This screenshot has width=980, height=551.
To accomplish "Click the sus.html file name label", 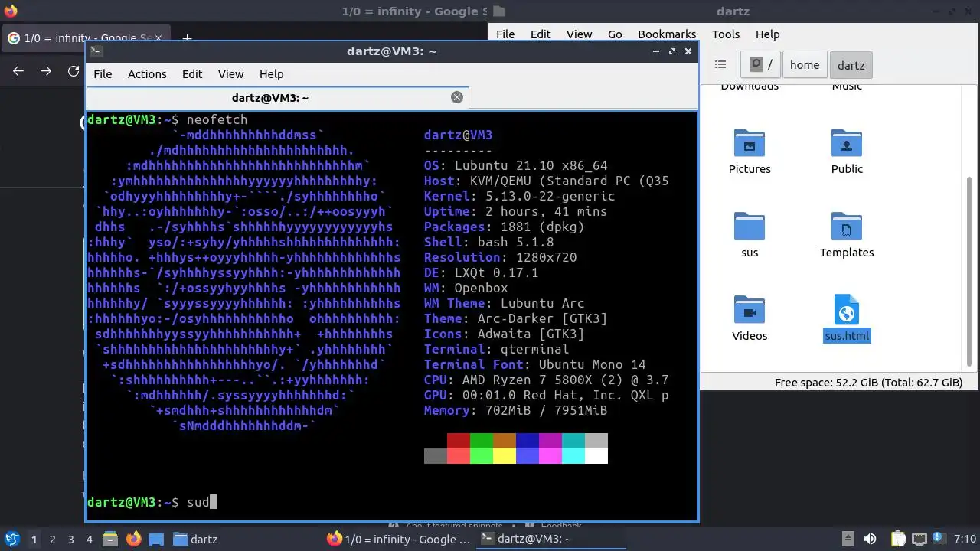I will [847, 336].
